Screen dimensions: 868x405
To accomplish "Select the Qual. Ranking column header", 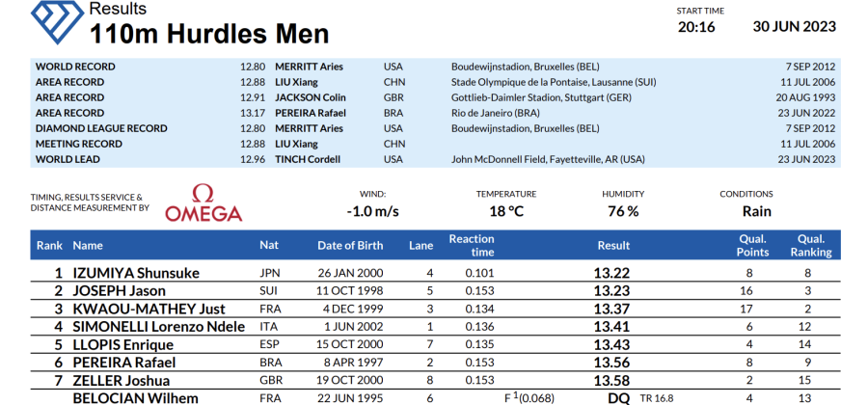I will click(810, 245).
